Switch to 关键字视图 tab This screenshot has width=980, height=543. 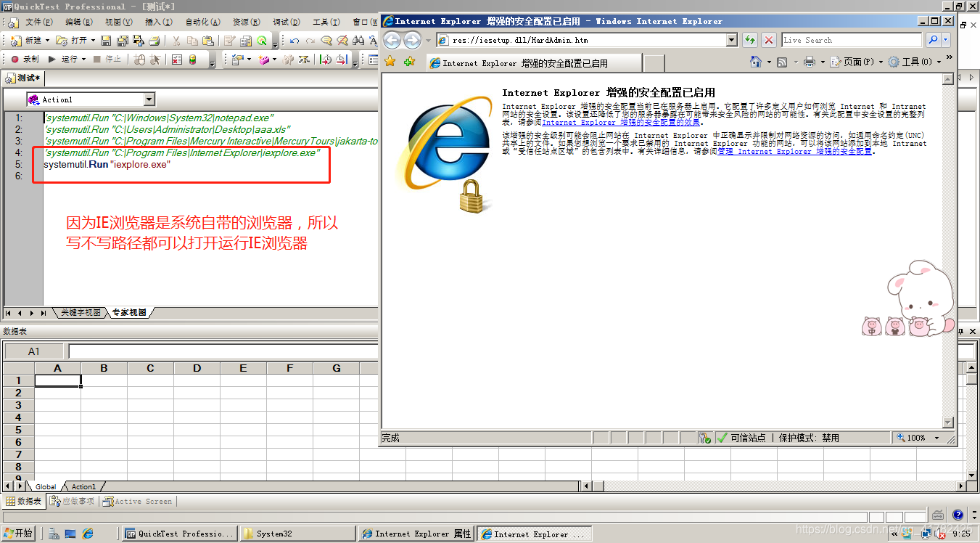point(80,313)
